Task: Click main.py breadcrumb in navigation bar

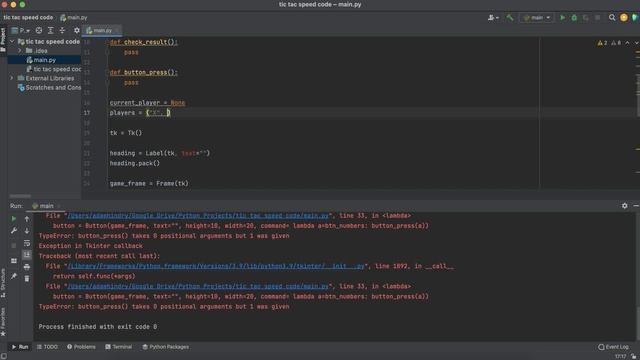Action: pyautogui.click(x=74, y=18)
